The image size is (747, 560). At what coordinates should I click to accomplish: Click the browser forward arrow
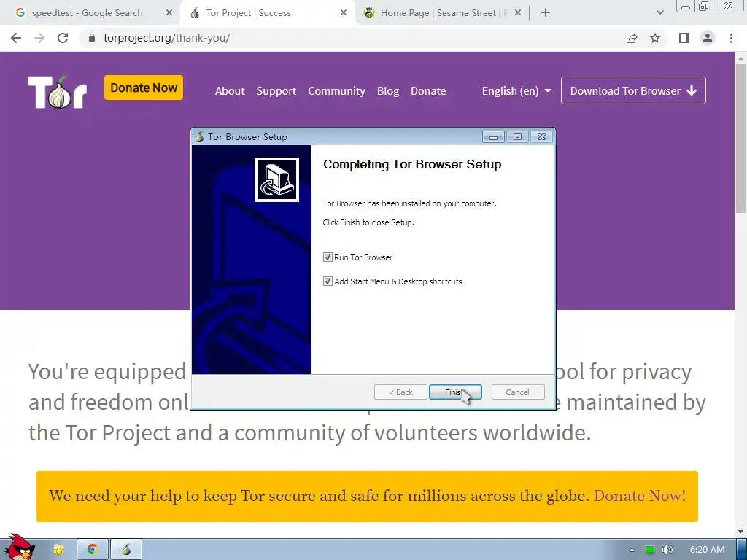point(39,38)
